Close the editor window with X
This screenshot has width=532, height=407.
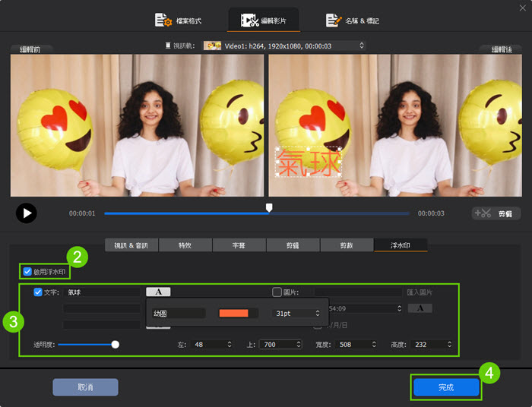(x=521, y=8)
